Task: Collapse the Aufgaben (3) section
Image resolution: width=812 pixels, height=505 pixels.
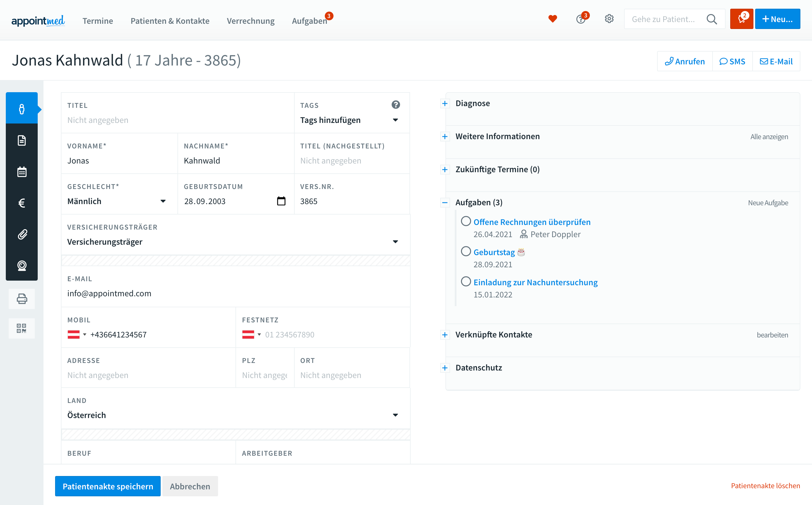Action: (445, 203)
